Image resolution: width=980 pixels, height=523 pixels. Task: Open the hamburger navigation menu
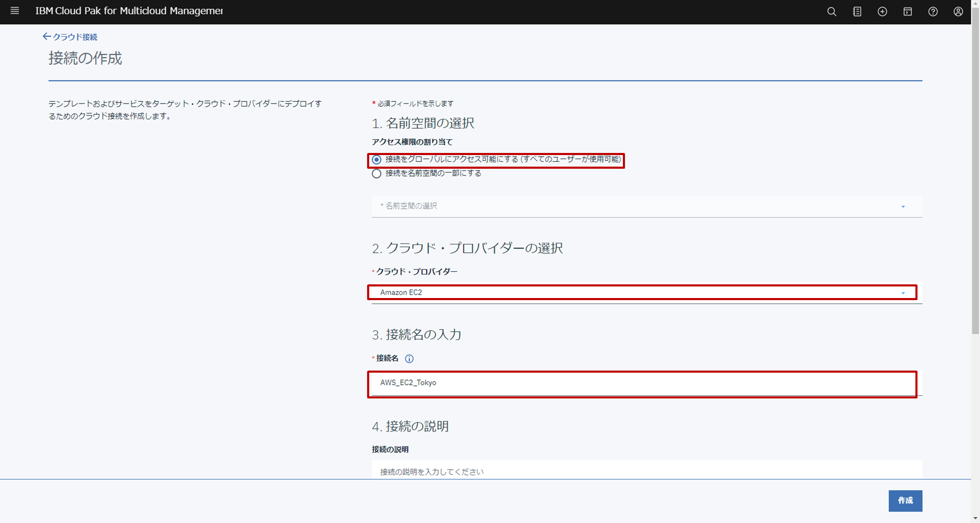click(x=15, y=11)
